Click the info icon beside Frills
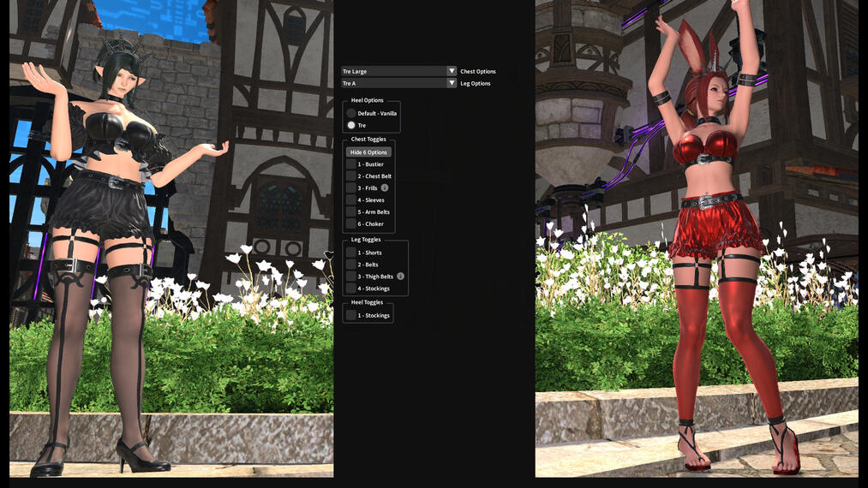868x488 pixels. coord(385,187)
